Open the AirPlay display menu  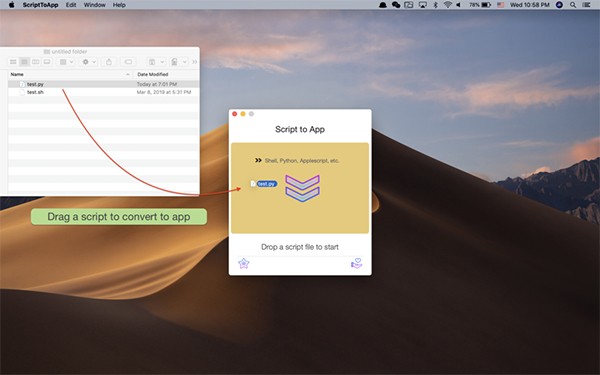click(422, 5)
